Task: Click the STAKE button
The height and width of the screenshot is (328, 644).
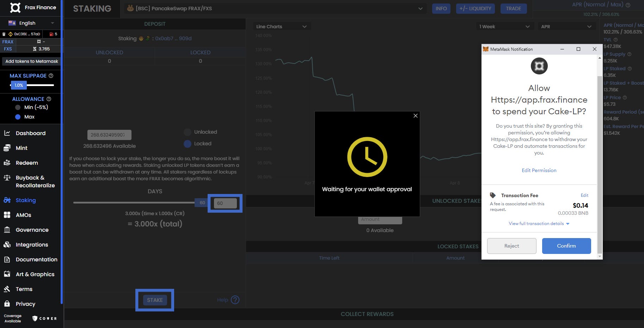Action: 155,300
